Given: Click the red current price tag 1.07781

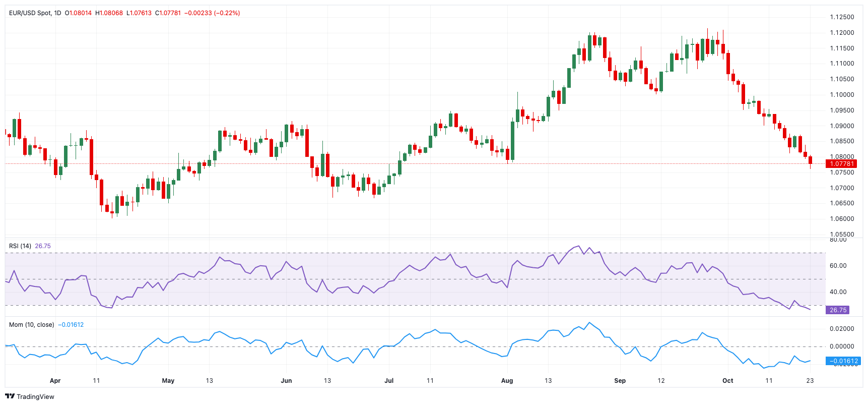Looking at the screenshot, I should coord(841,164).
